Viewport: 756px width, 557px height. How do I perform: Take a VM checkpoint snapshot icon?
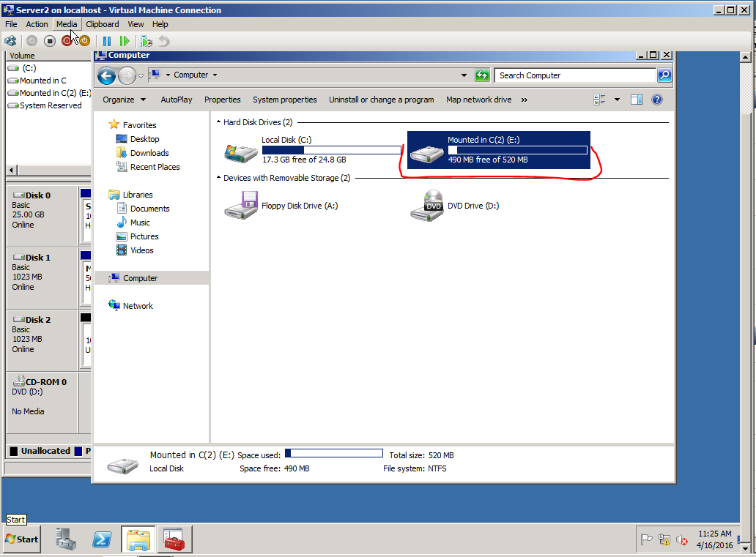(146, 42)
